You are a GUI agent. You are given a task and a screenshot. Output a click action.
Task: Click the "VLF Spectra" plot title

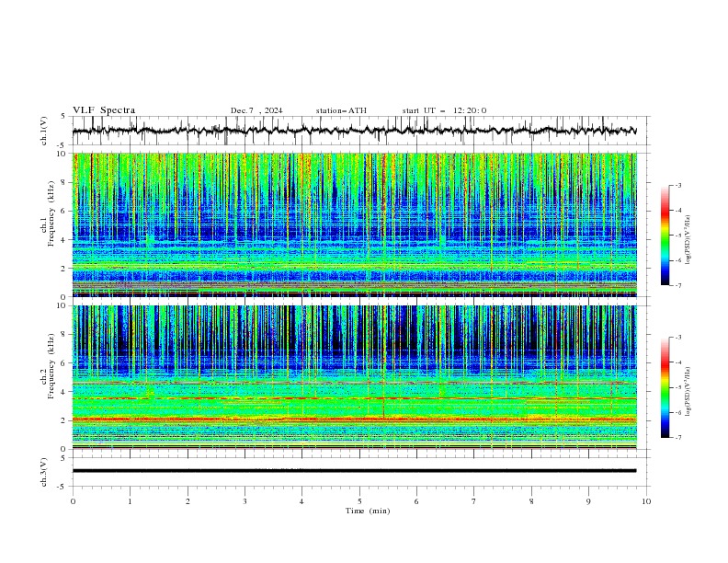[x=104, y=110]
